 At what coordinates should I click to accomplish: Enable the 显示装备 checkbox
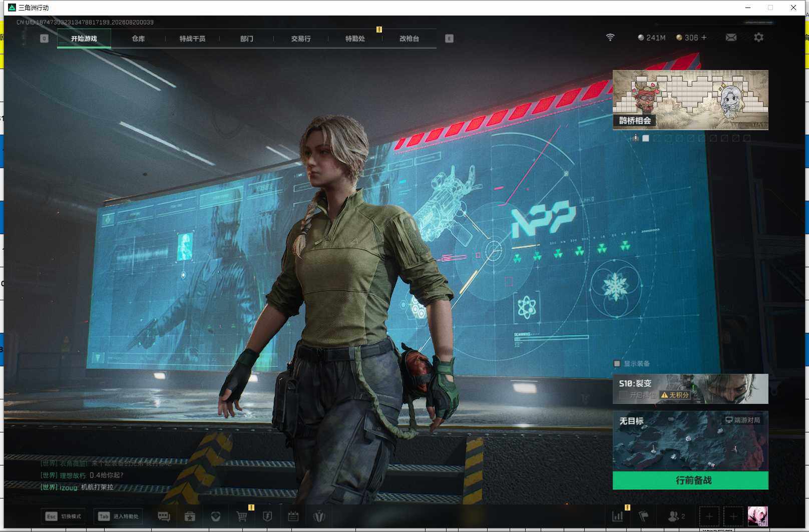point(617,364)
